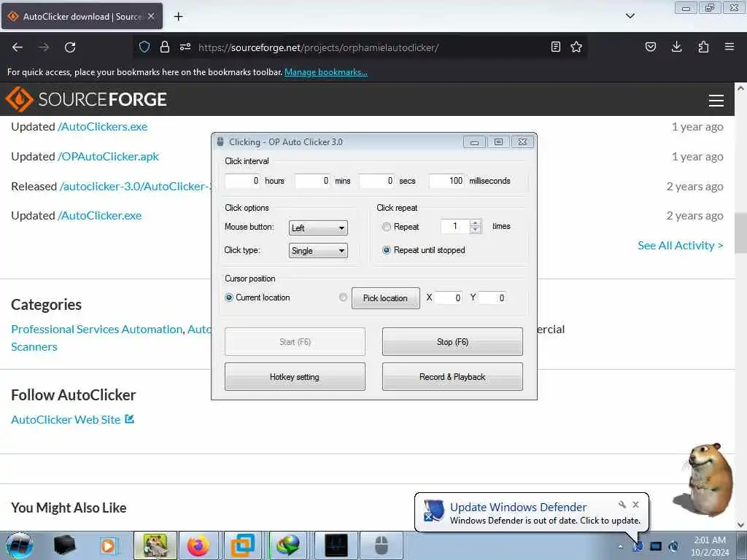Select Current location radio button

(x=229, y=297)
